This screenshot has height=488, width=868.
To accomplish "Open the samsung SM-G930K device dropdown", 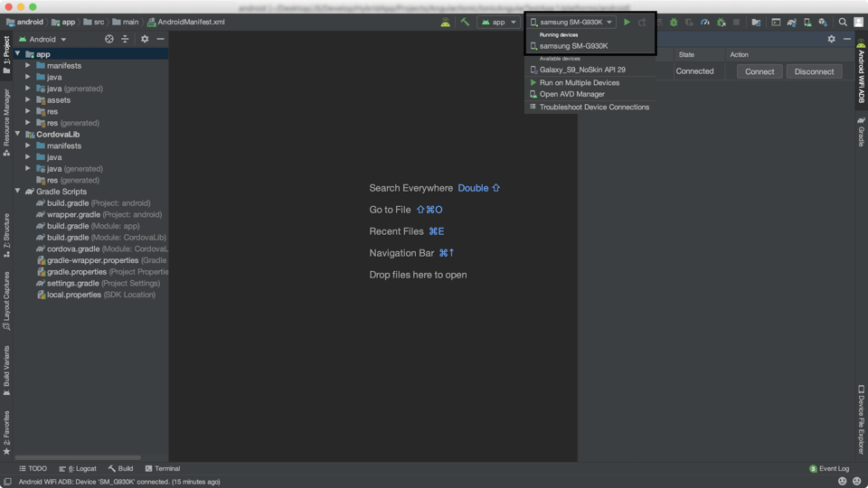I will 571,22.
